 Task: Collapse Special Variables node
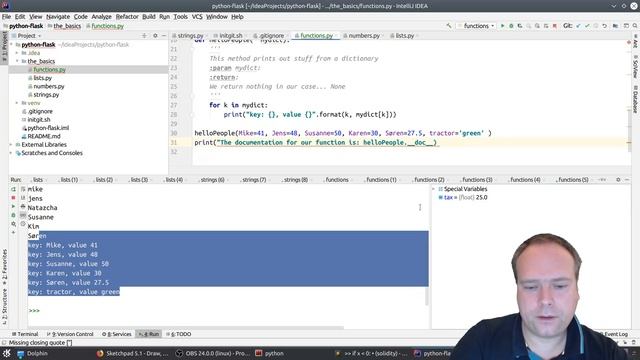click(434, 189)
